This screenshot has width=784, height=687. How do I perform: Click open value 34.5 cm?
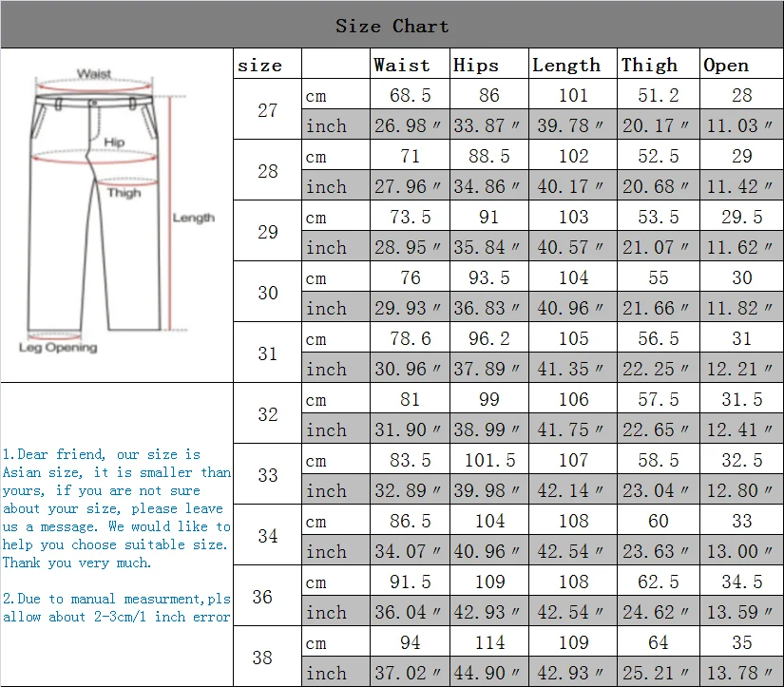coord(742,582)
